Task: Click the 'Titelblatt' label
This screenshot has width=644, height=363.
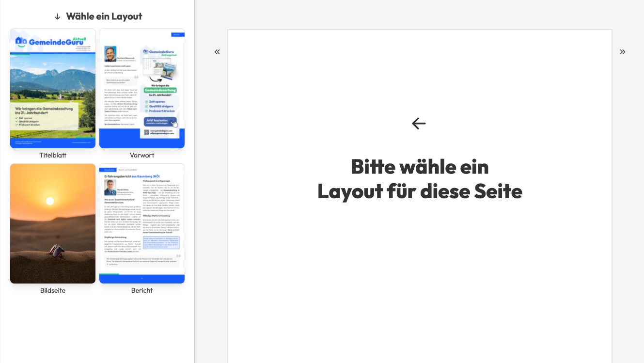Action: 53,155
